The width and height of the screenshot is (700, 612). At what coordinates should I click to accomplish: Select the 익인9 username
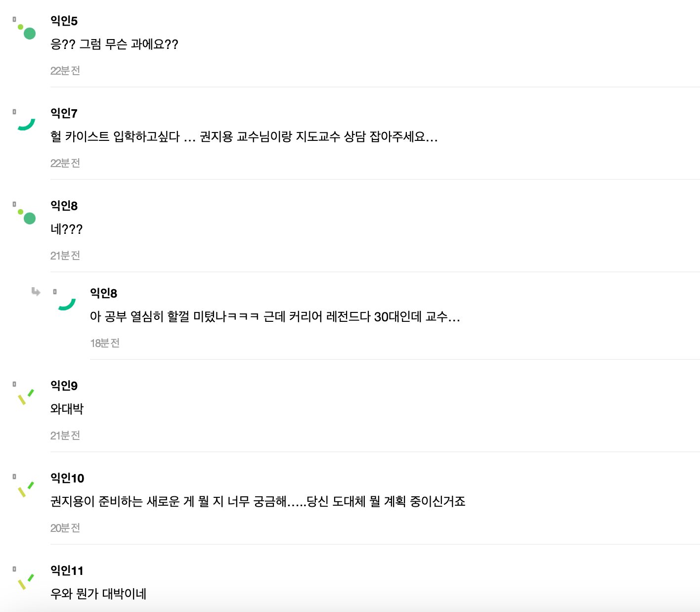[64, 386]
